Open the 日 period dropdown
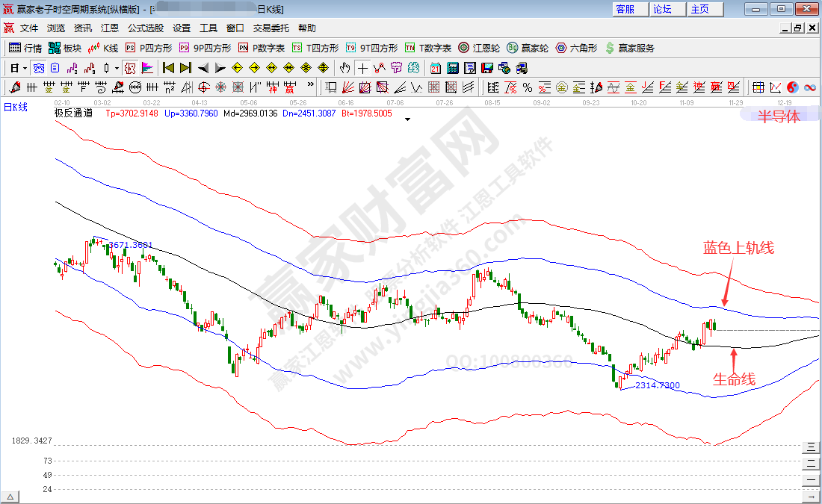The height and width of the screenshot is (504, 822). (x=19, y=68)
